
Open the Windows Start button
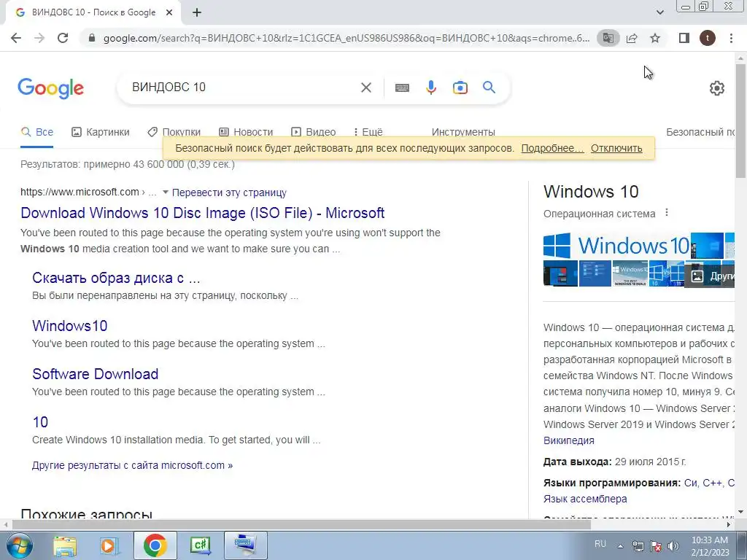click(x=18, y=545)
